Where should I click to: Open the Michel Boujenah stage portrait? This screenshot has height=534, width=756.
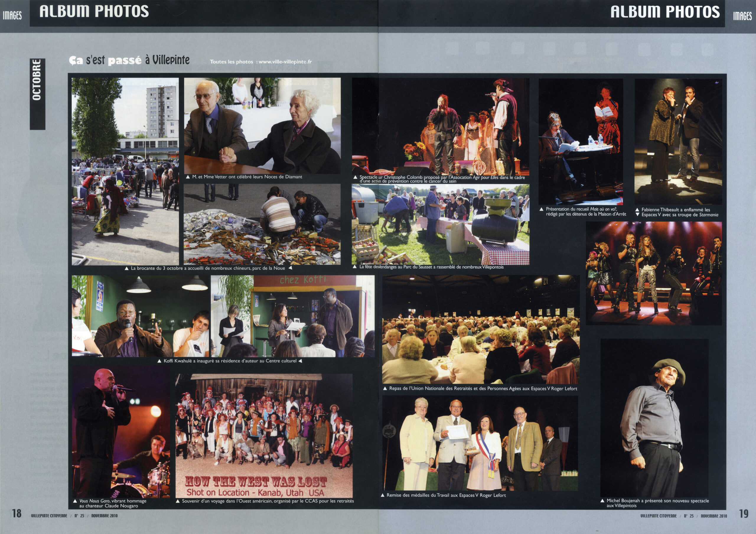(655, 418)
